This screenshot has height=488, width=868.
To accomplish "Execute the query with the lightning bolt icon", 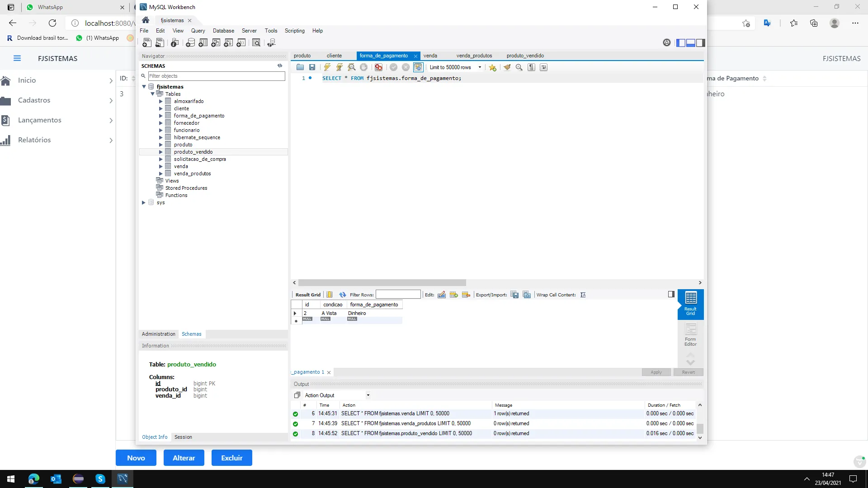I will [x=327, y=67].
